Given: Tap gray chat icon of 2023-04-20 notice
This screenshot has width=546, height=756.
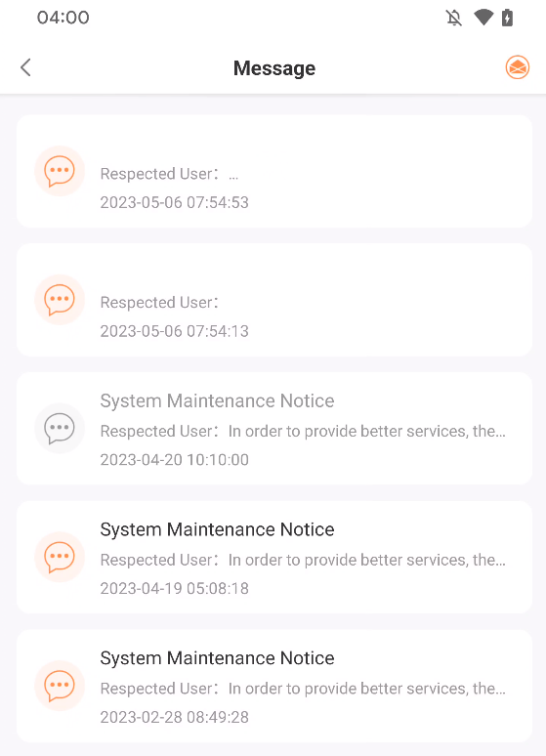Looking at the screenshot, I should click(x=60, y=428).
